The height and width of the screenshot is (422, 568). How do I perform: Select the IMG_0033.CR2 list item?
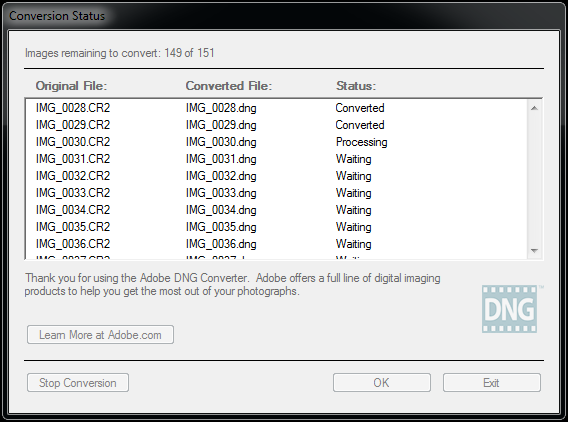click(73, 193)
